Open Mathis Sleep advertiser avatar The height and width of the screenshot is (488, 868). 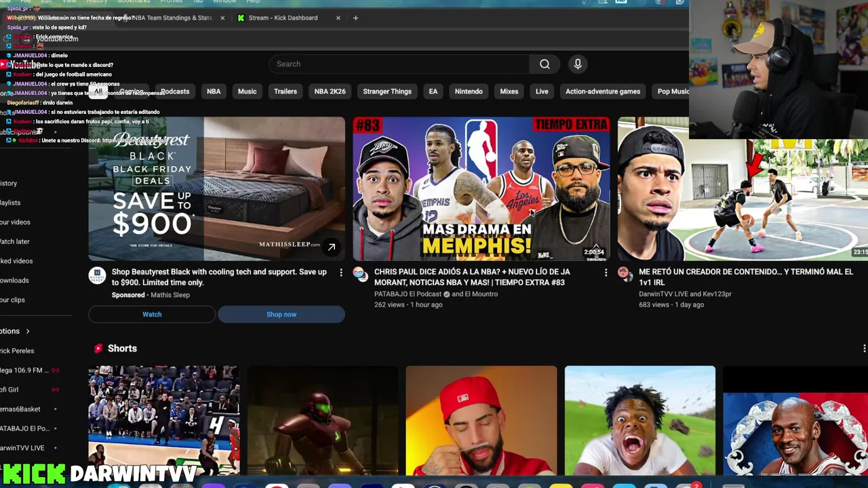(97, 275)
